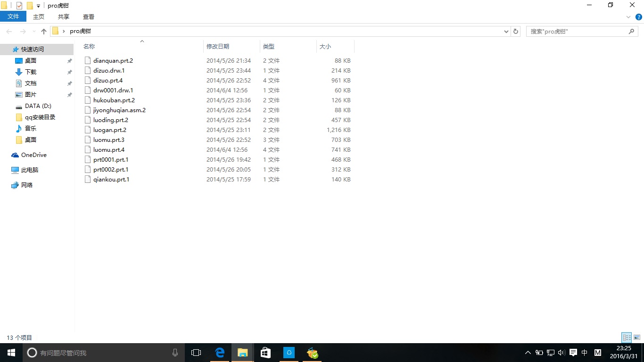644x362 pixels.
Task: Open the Action Center notification icon
Action: click(572, 352)
